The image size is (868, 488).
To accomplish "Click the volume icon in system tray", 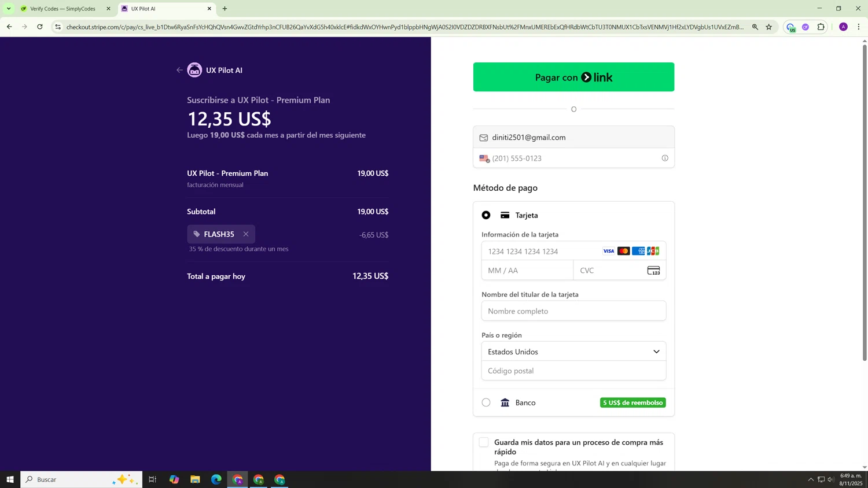I will pos(831,479).
